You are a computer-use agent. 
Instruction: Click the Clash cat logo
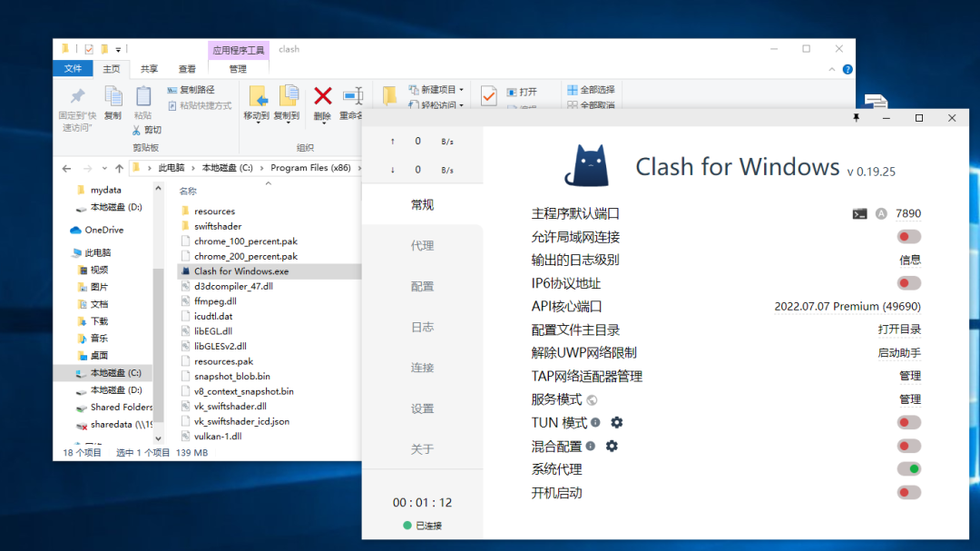tap(586, 166)
